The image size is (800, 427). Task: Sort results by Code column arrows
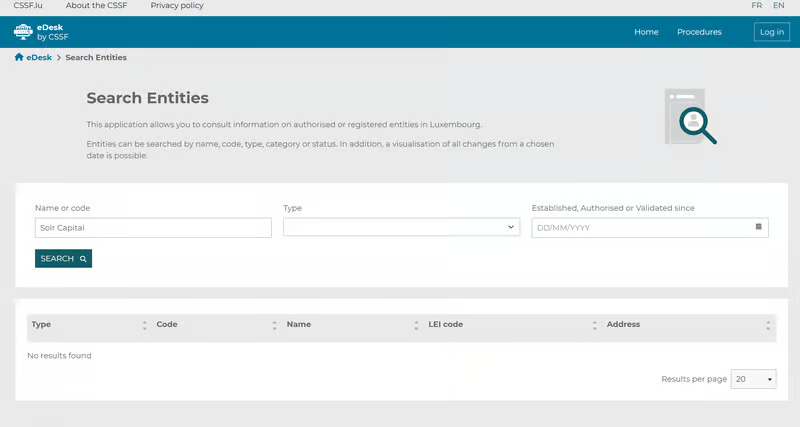pos(274,325)
